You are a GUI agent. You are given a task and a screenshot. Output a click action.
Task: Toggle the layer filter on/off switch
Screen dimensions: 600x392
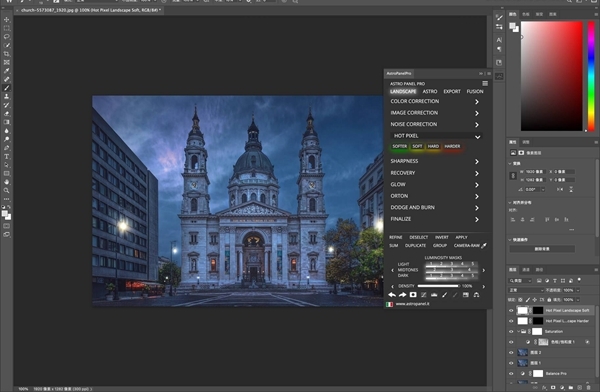tap(579, 280)
